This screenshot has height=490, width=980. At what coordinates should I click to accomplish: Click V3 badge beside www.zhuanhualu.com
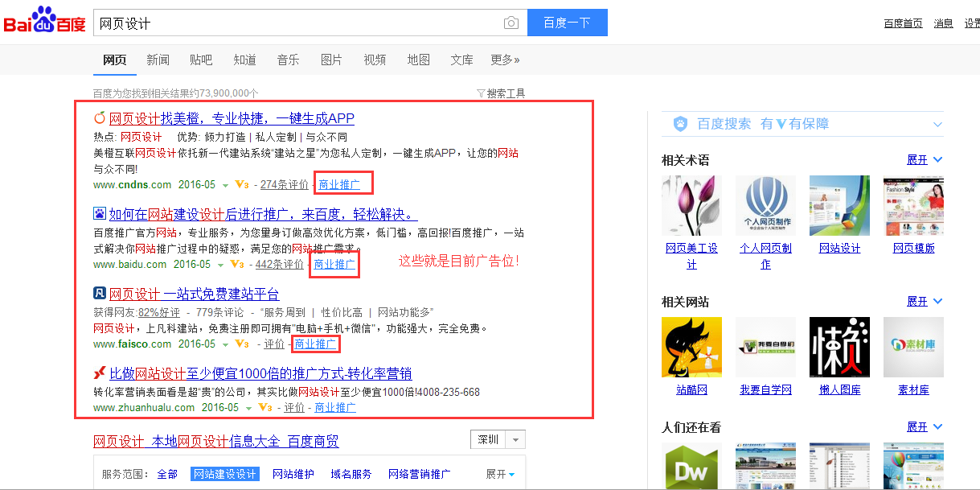(x=264, y=407)
